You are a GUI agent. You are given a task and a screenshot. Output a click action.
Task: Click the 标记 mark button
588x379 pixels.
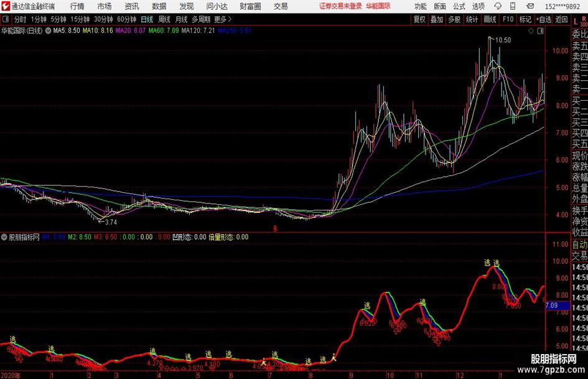(525, 19)
